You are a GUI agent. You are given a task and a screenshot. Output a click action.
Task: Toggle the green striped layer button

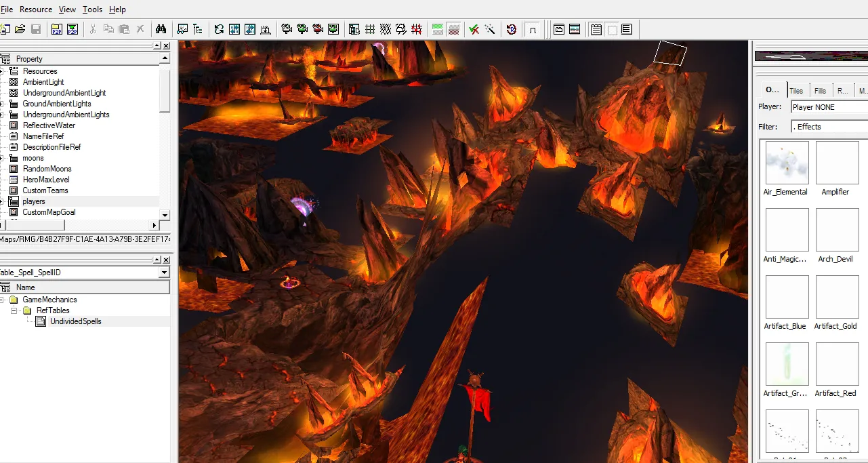point(438,29)
